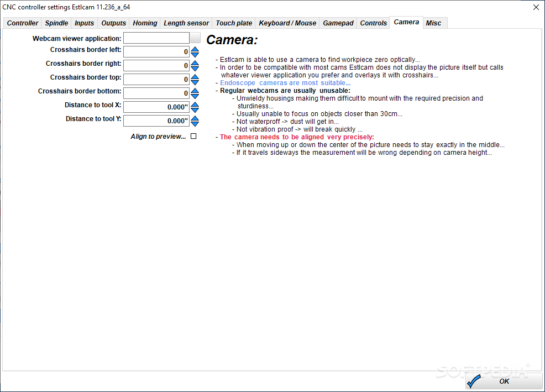
Task: Increase Crosshairs border left value
Action: point(195,49)
